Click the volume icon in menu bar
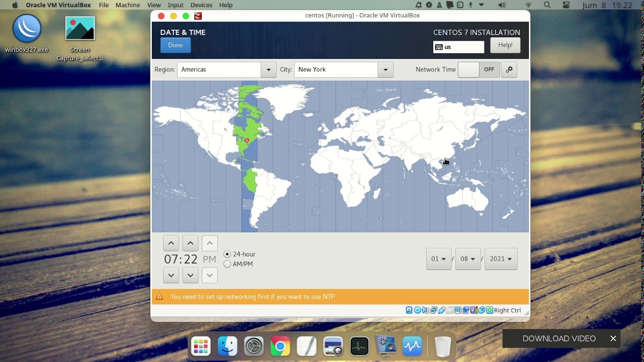Viewport: 644px width, 362px height. coord(502,5)
